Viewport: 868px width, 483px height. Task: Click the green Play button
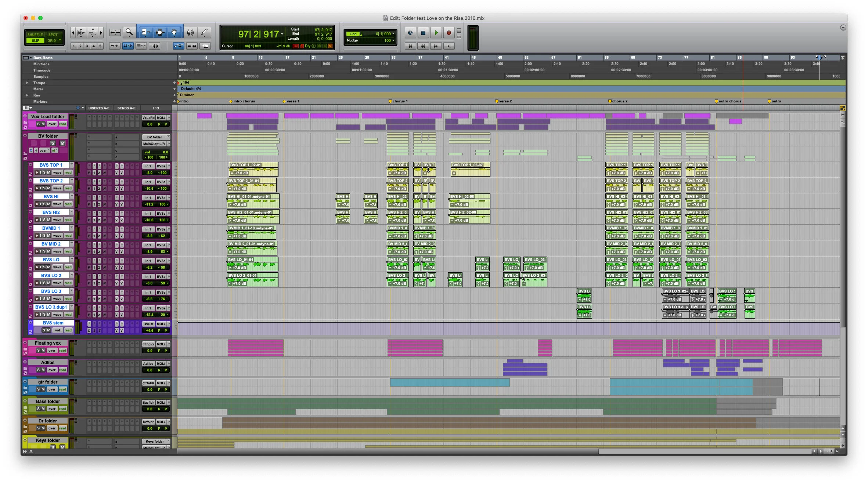click(x=436, y=33)
